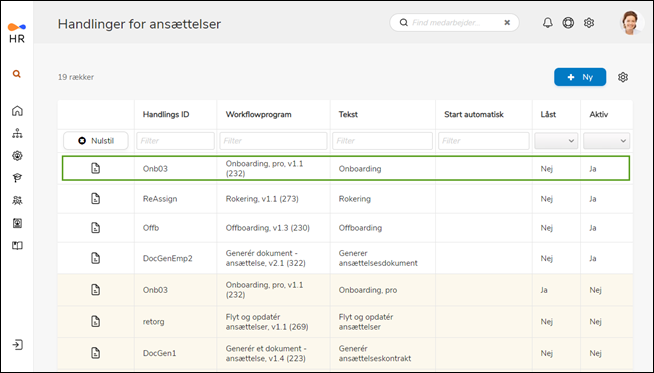Open notifications bell icon
The image size is (654, 373).
click(548, 23)
